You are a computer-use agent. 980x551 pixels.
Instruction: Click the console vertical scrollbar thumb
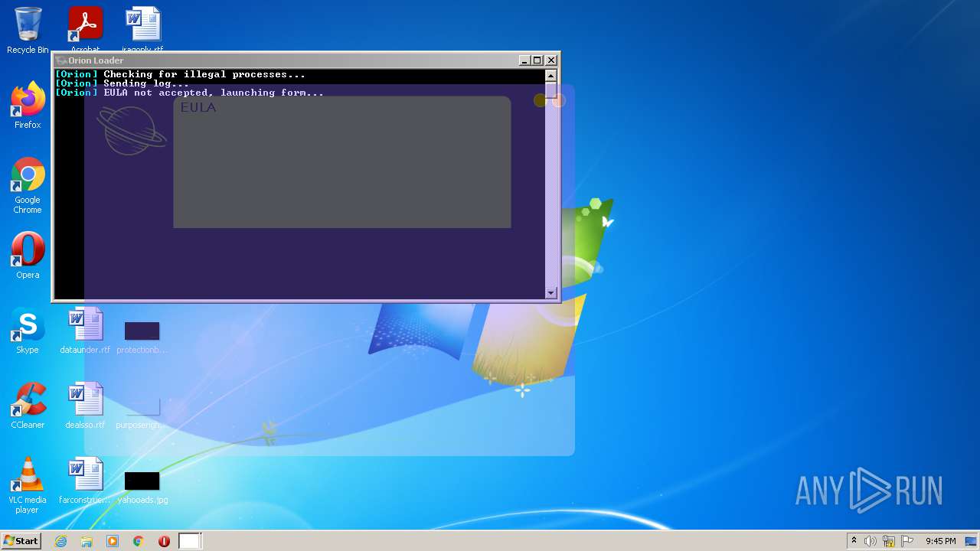pyautogui.click(x=550, y=90)
